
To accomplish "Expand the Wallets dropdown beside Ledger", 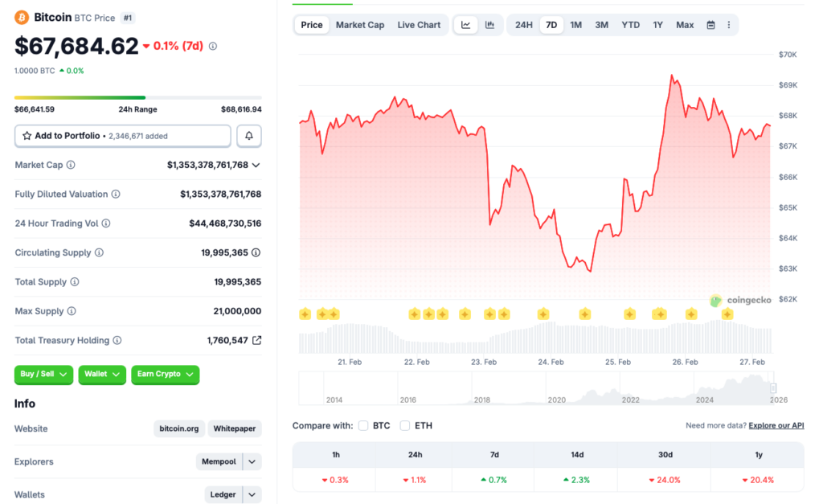I will point(252,494).
